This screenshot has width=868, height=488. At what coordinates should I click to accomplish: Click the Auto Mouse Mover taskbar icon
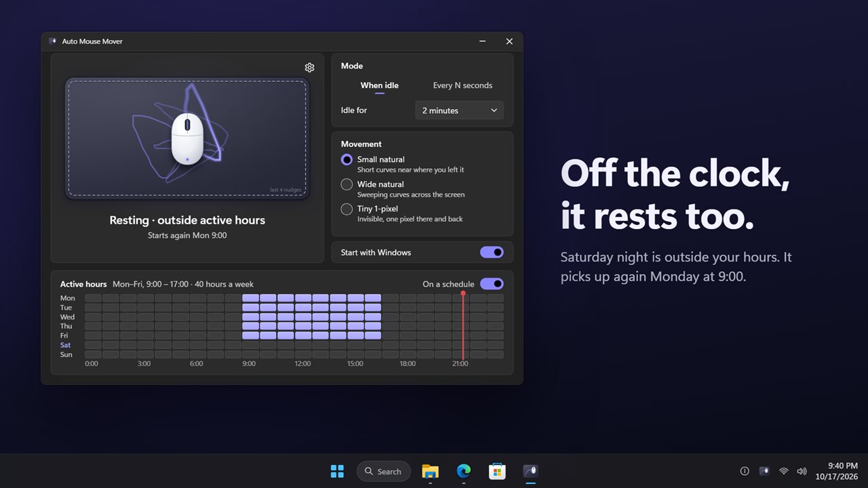coord(530,471)
